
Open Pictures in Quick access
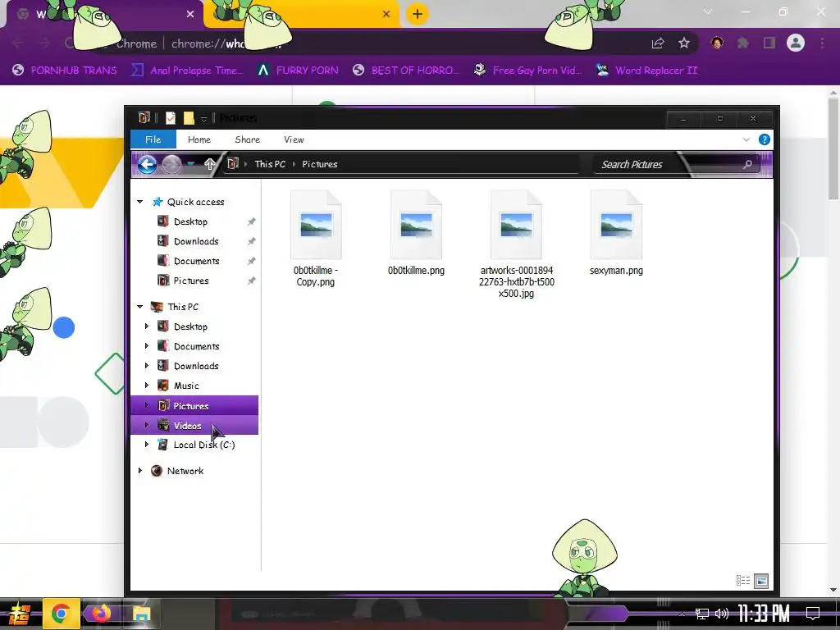tap(190, 281)
